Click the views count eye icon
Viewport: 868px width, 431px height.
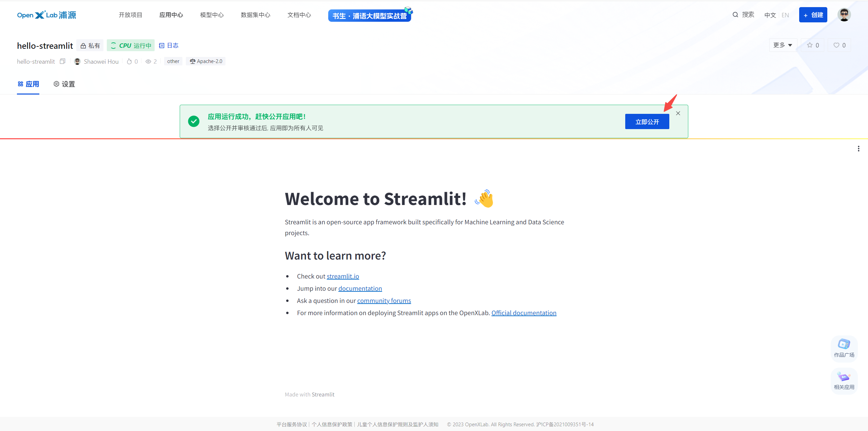coord(149,61)
